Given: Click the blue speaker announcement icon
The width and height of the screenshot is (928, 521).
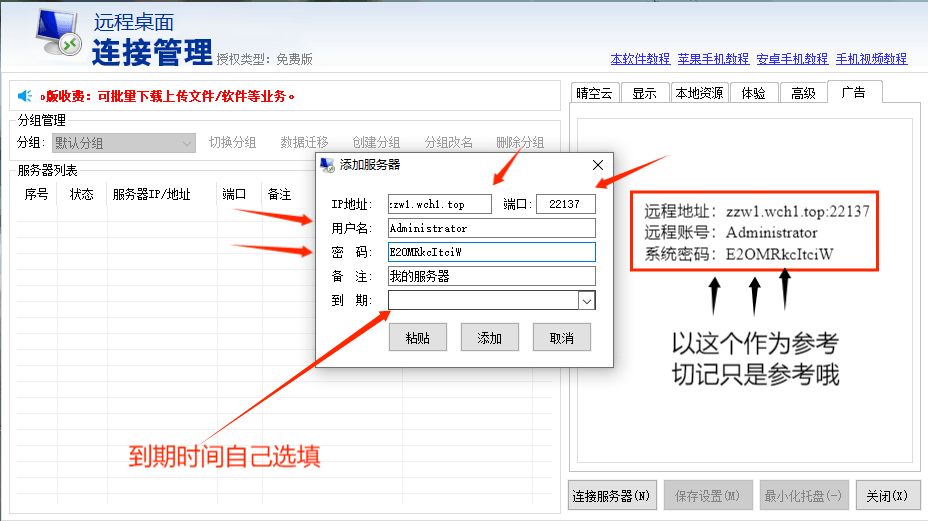Looking at the screenshot, I should pos(25,96).
